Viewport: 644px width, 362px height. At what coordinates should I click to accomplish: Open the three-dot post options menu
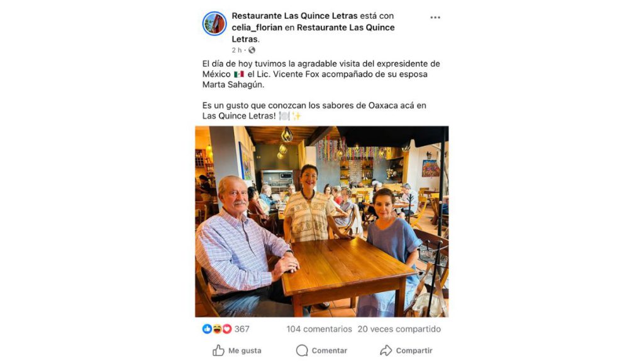435,17
